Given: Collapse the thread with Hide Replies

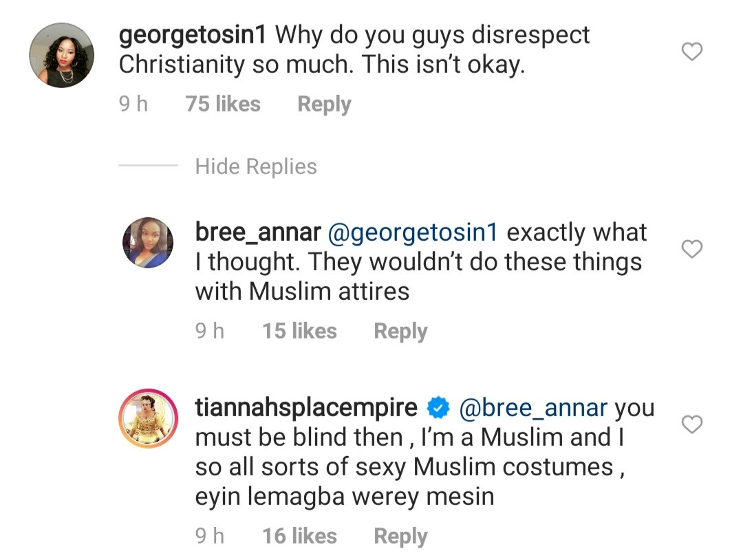Looking at the screenshot, I should click(x=256, y=166).
